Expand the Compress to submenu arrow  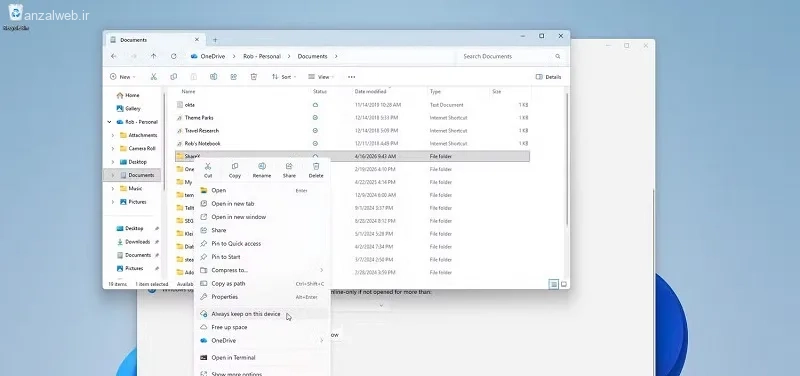(321, 270)
